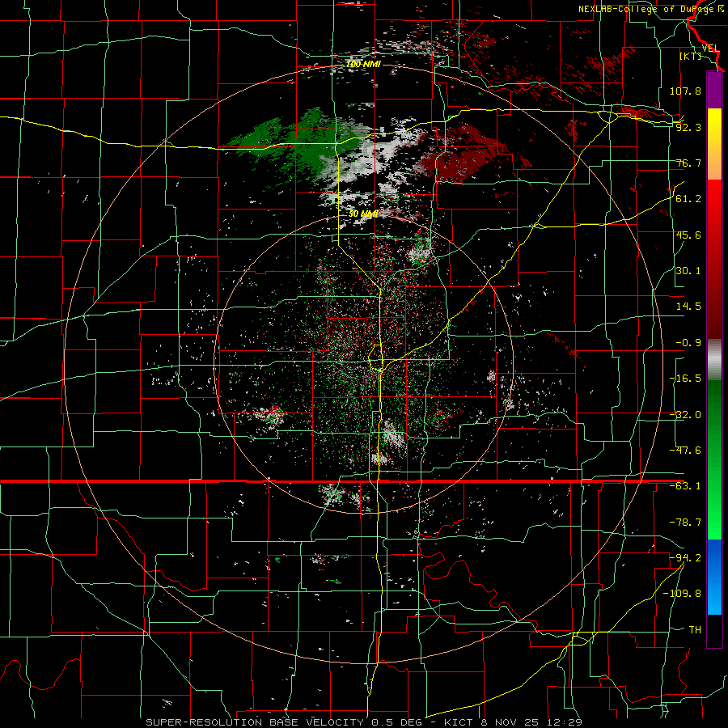Select the -94.2 velocity scale value

[685, 558]
